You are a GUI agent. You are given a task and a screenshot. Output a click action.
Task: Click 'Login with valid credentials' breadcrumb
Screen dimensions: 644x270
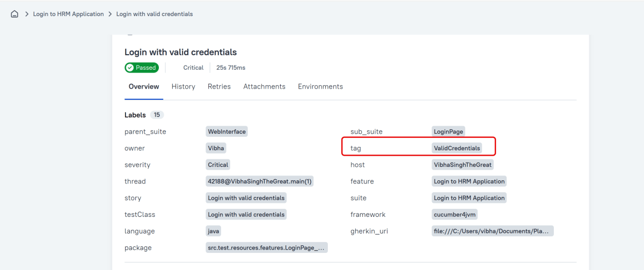click(x=155, y=14)
